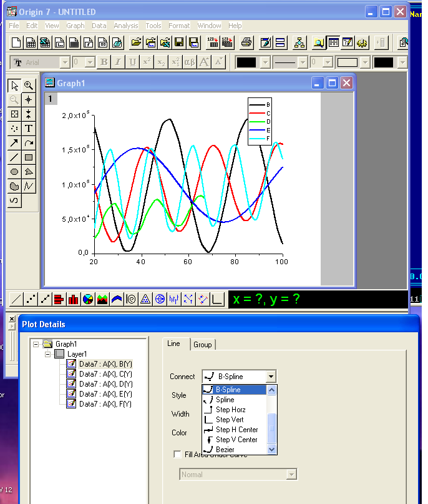Create a horizontal Bar chart

click(x=59, y=299)
